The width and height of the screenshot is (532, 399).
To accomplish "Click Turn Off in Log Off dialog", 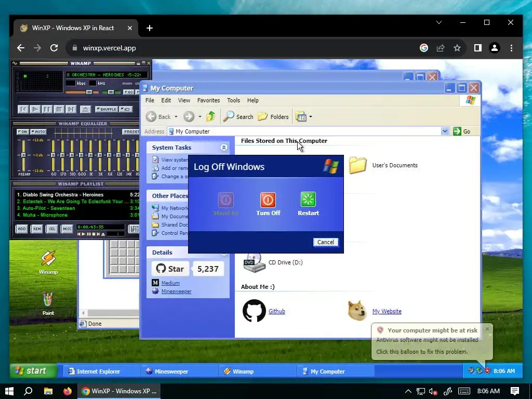I will point(268,204).
